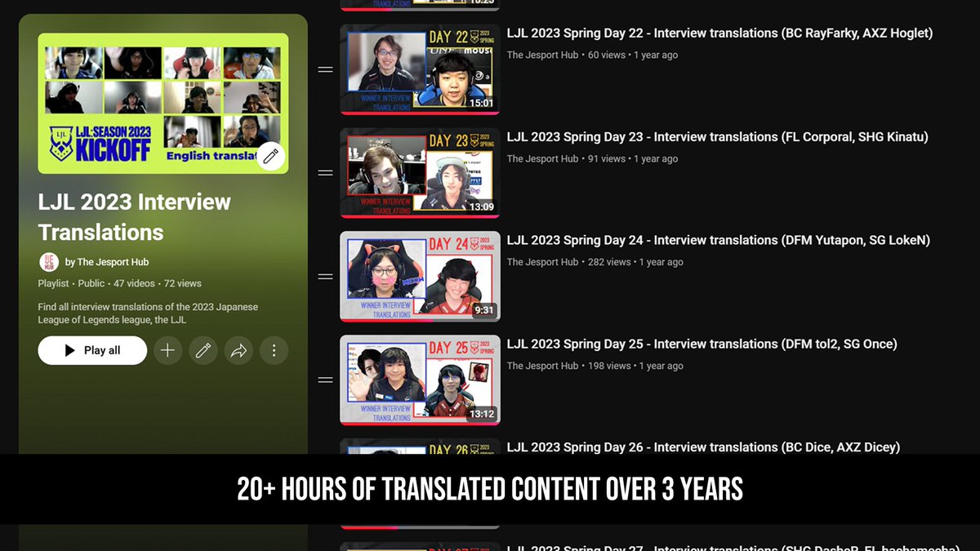Click the 'Playlist • Public • 47 videos' info line
The image size is (980, 551).
tap(119, 283)
